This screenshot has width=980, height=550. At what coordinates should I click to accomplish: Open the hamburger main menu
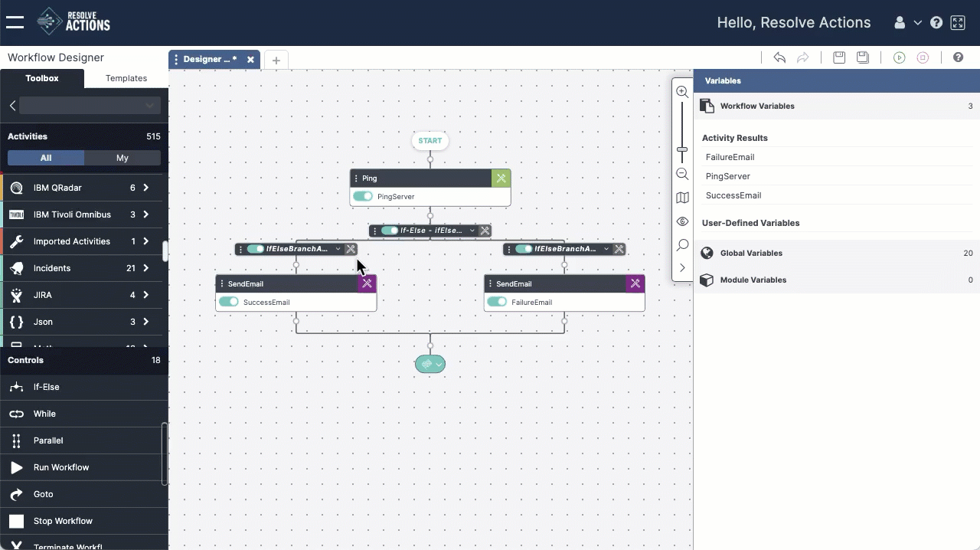tap(15, 22)
